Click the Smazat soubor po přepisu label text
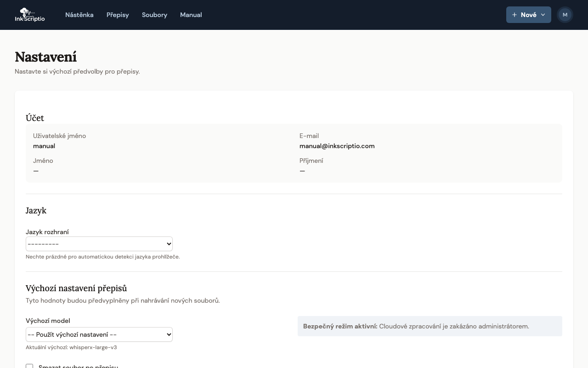The height and width of the screenshot is (368, 588). coord(78,366)
